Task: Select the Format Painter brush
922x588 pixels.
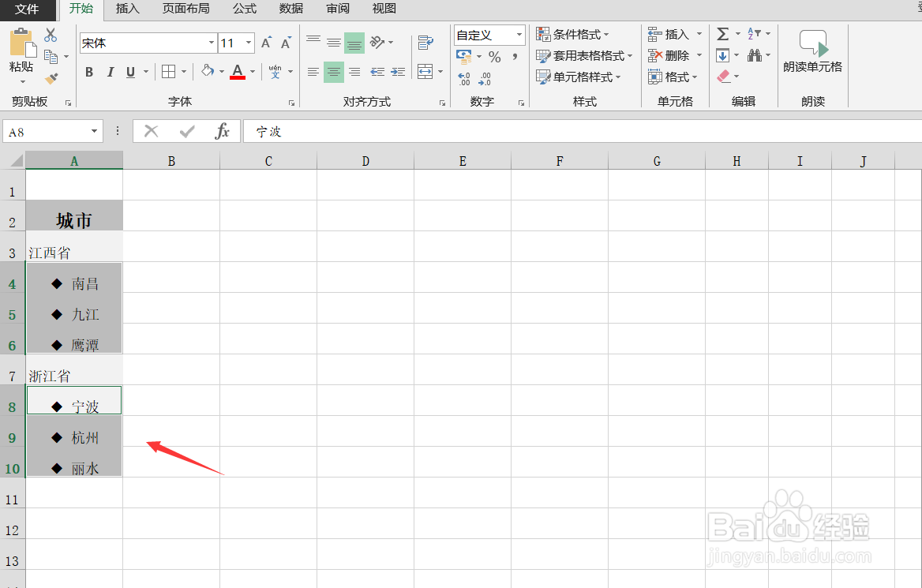Action: click(x=52, y=78)
